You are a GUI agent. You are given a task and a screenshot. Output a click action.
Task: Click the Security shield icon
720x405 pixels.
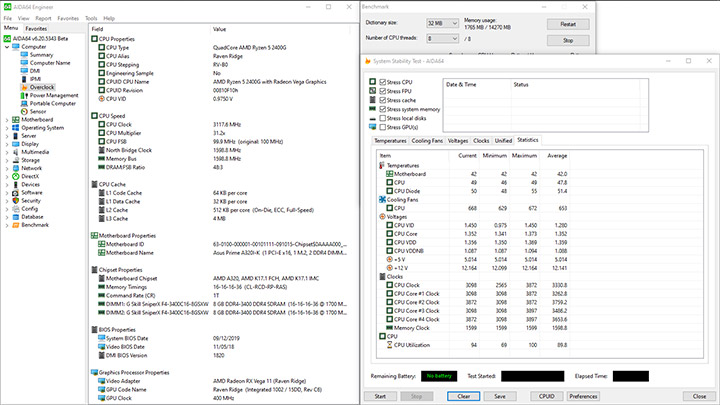[16, 201]
